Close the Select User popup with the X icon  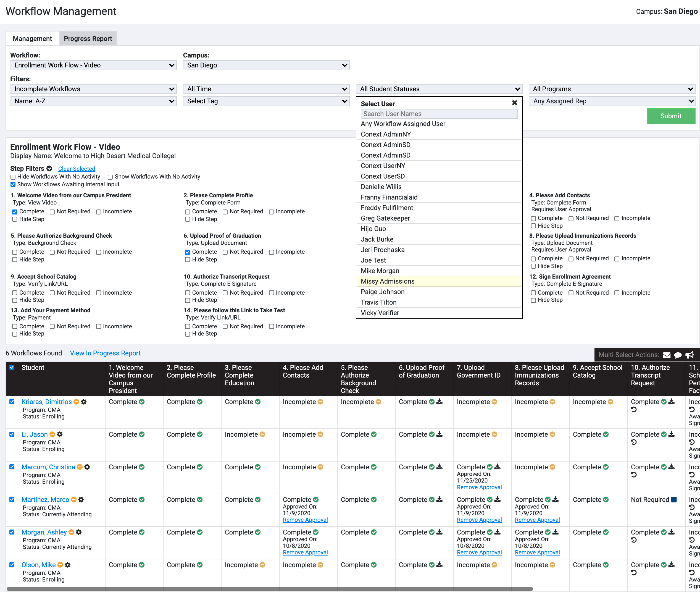point(515,103)
